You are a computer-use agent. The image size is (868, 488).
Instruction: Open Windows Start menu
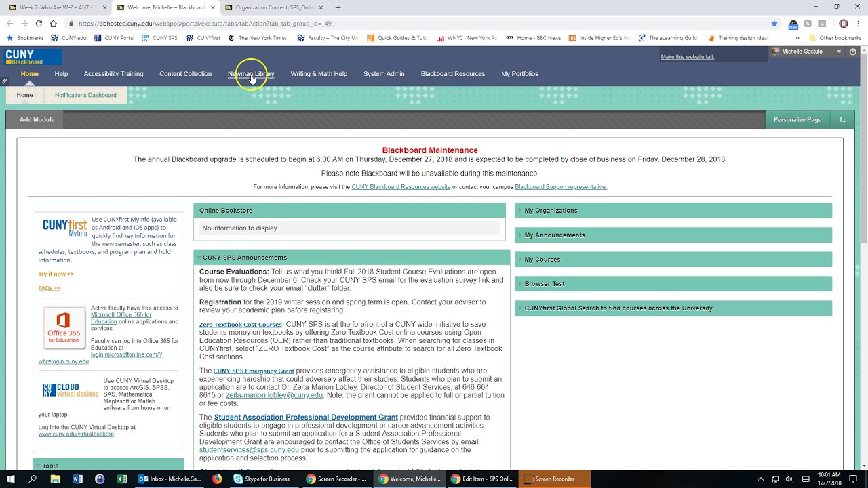(x=11, y=479)
